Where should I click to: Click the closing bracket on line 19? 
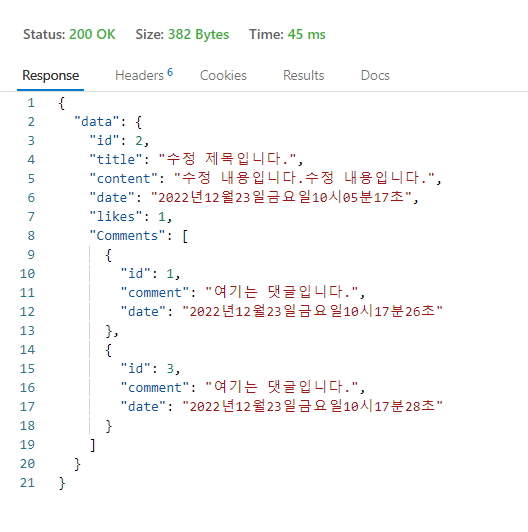[93, 445]
